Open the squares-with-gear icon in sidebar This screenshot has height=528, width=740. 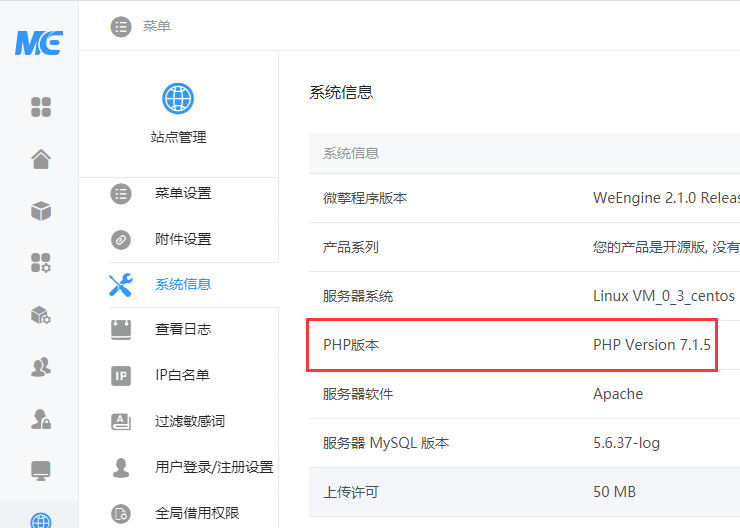41,263
